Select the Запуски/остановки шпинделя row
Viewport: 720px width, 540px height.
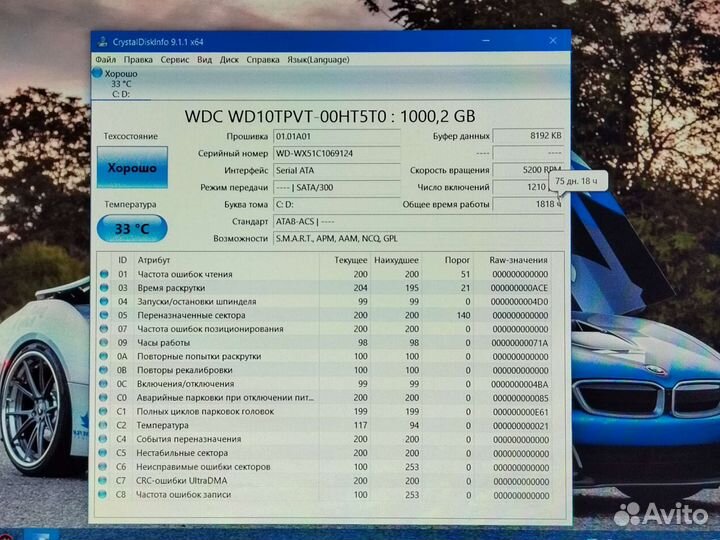[x=324, y=302]
